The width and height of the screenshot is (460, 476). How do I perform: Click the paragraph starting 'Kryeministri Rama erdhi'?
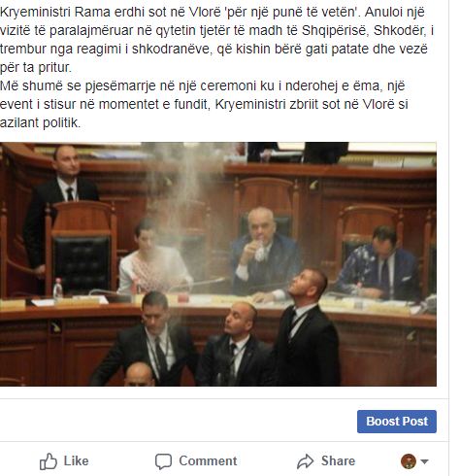click(x=216, y=40)
